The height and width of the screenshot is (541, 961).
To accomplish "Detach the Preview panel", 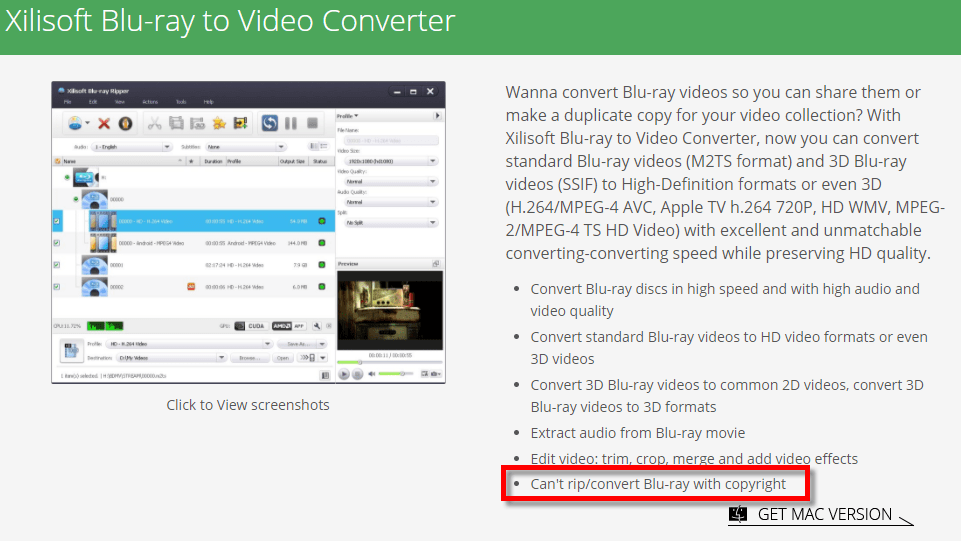I will tap(436, 263).
